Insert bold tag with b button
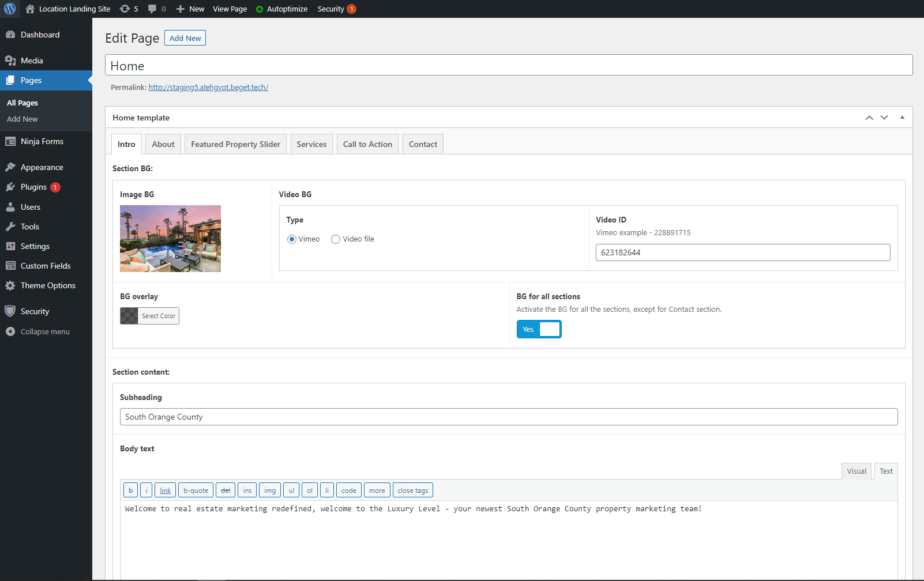Screen dimensions: 924x581 (x=130, y=491)
